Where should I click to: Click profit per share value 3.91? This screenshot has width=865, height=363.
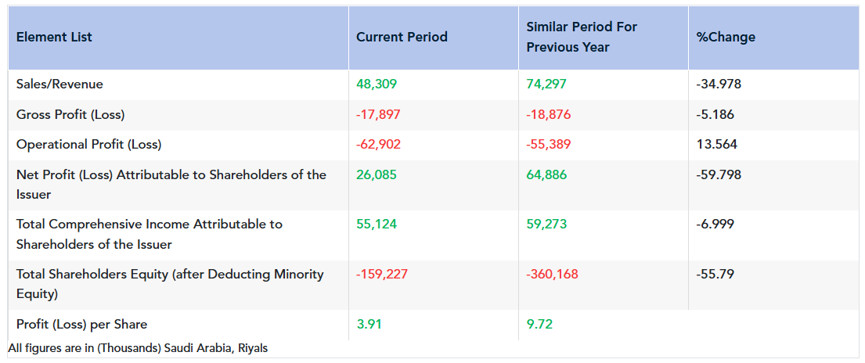pyautogui.click(x=369, y=324)
